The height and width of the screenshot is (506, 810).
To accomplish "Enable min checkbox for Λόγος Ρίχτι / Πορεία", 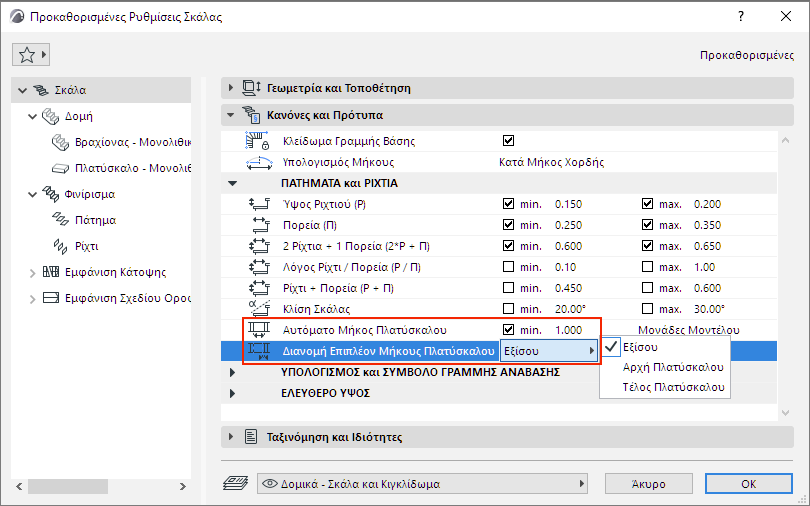I will pos(508,267).
